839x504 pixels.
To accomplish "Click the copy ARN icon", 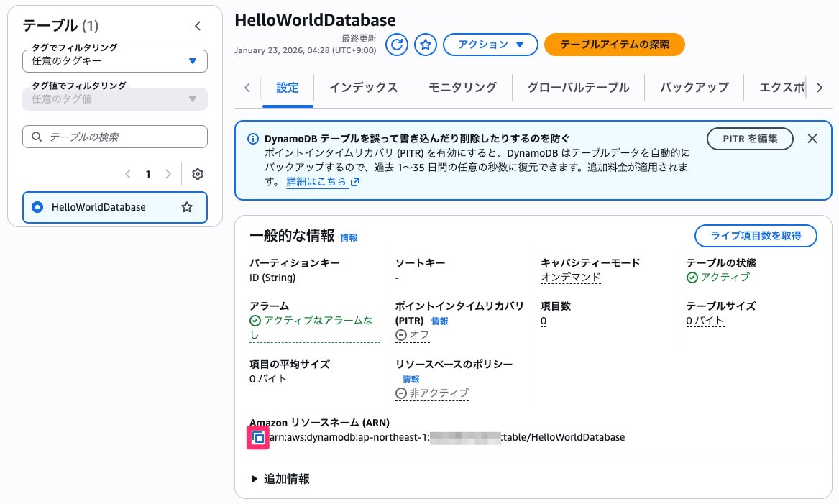I will (x=259, y=437).
